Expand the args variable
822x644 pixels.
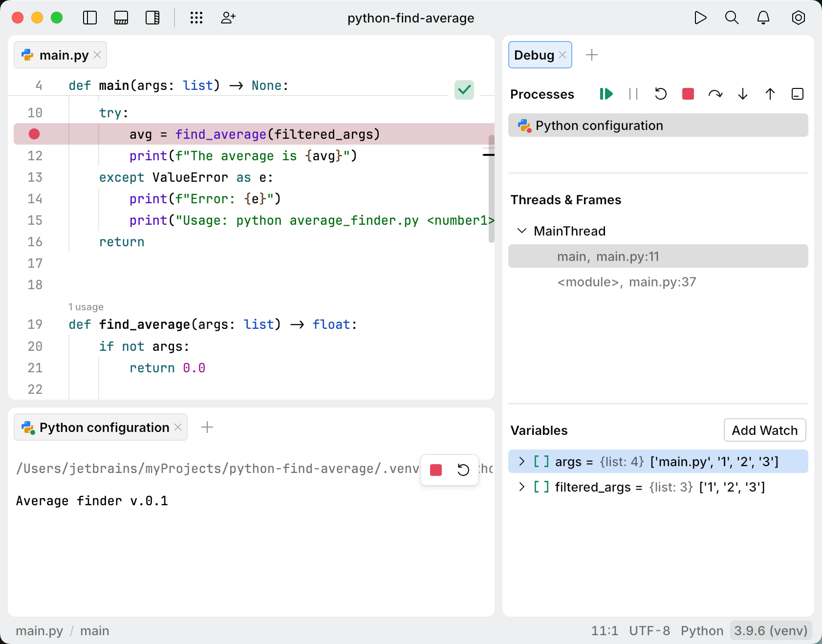521,461
